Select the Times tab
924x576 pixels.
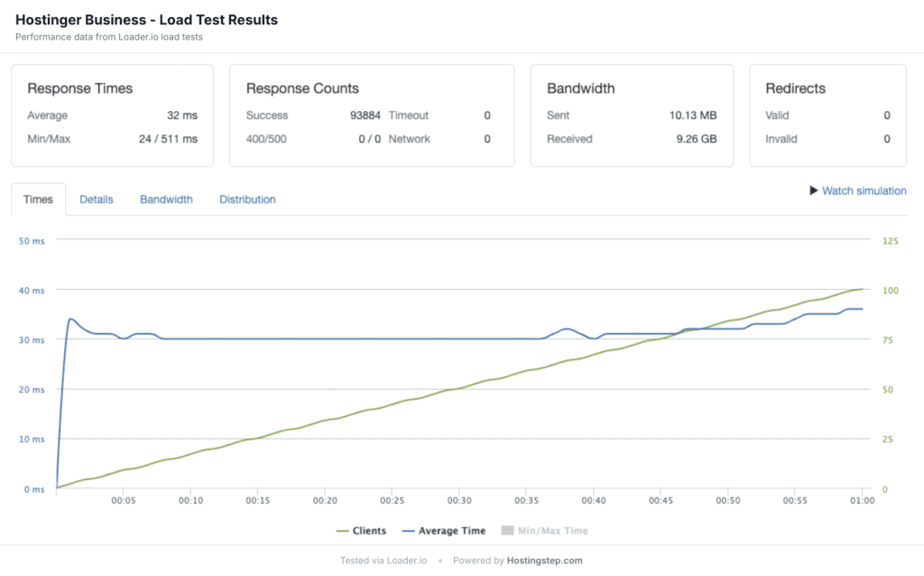(x=38, y=200)
